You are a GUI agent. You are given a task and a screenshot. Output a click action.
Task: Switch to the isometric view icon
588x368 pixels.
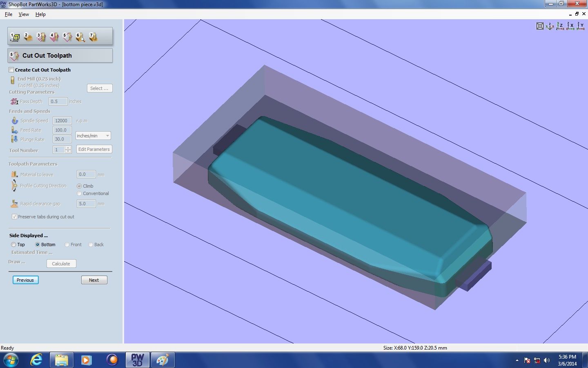(x=550, y=27)
